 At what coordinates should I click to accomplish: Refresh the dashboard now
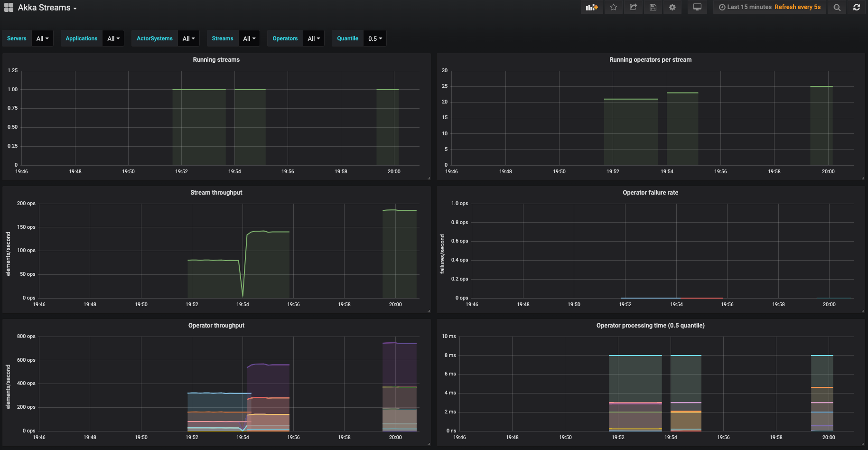coord(857,7)
